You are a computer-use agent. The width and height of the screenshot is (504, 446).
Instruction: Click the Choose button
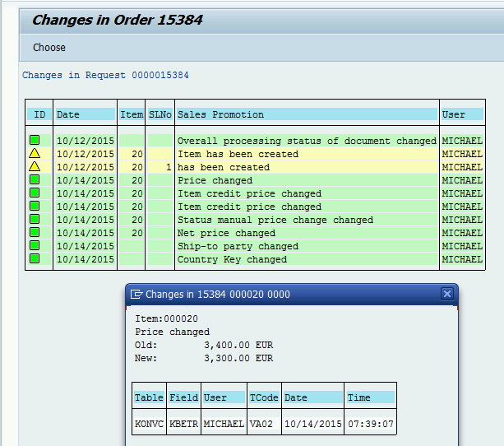point(49,48)
